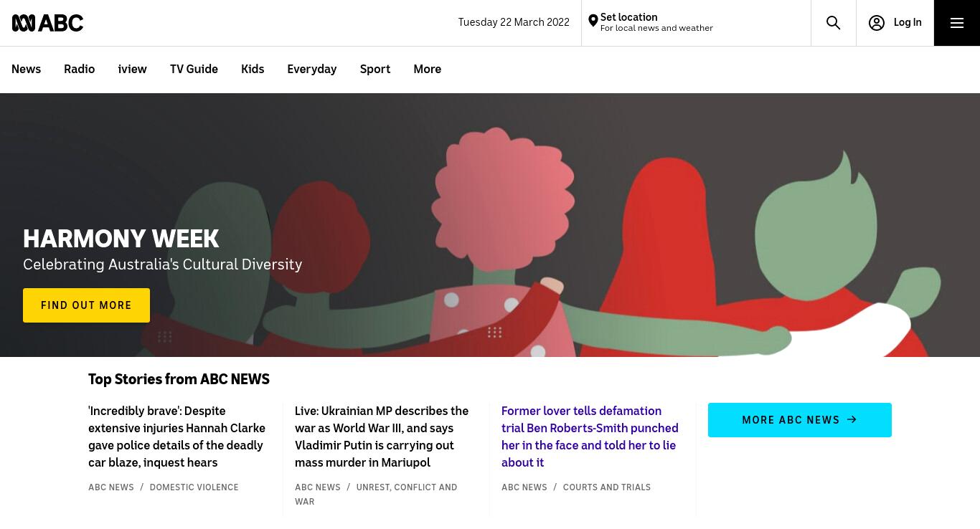Click the arrow in More ABC News

[x=852, y=419]
